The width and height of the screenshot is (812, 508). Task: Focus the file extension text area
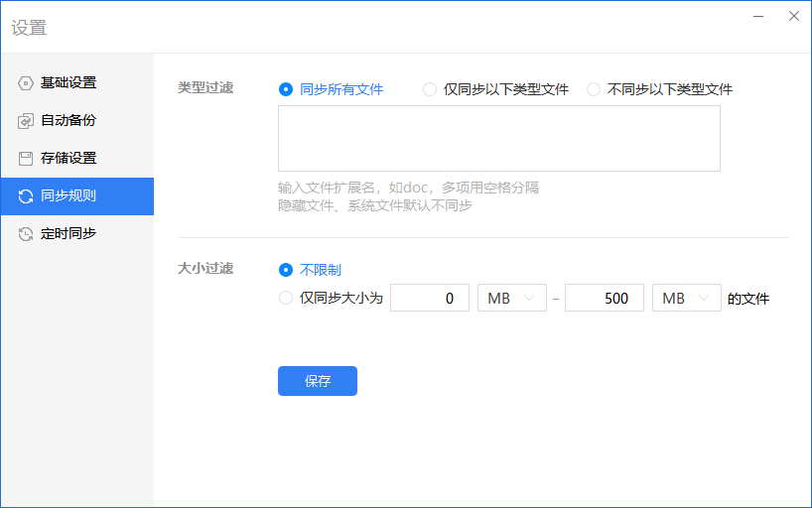pos(498,138)
